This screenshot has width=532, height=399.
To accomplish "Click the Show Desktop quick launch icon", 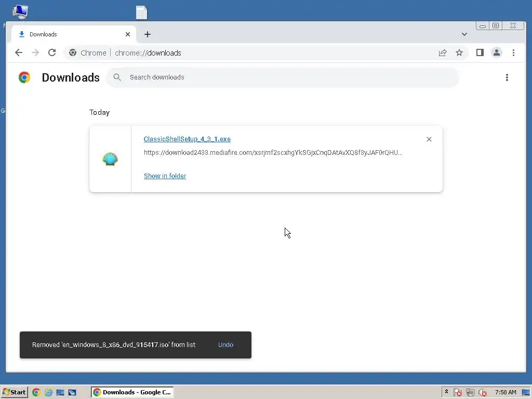I will [60, 393].
